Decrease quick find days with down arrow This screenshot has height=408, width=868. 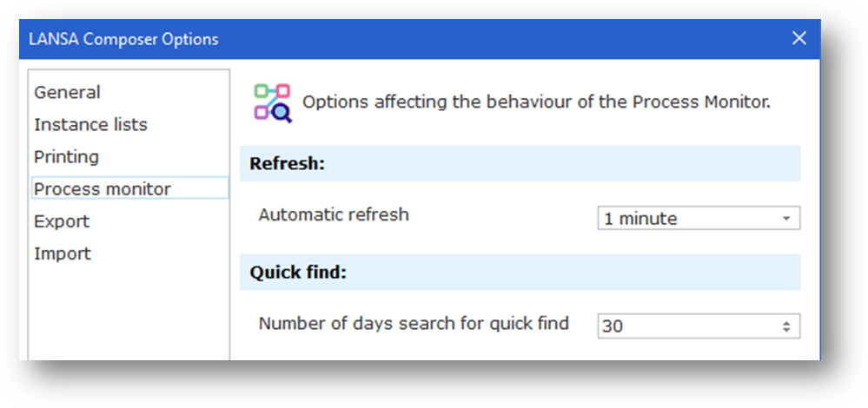pyautogui.click(x=786, y=331)
